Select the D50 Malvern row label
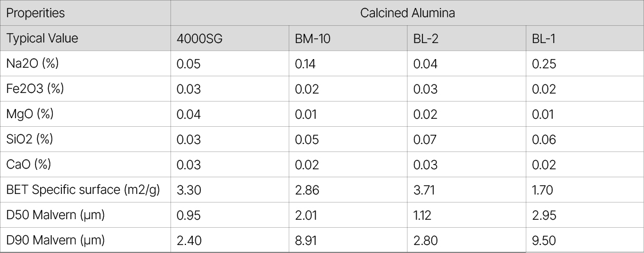 pyautogui.click(x=55, y=215)
